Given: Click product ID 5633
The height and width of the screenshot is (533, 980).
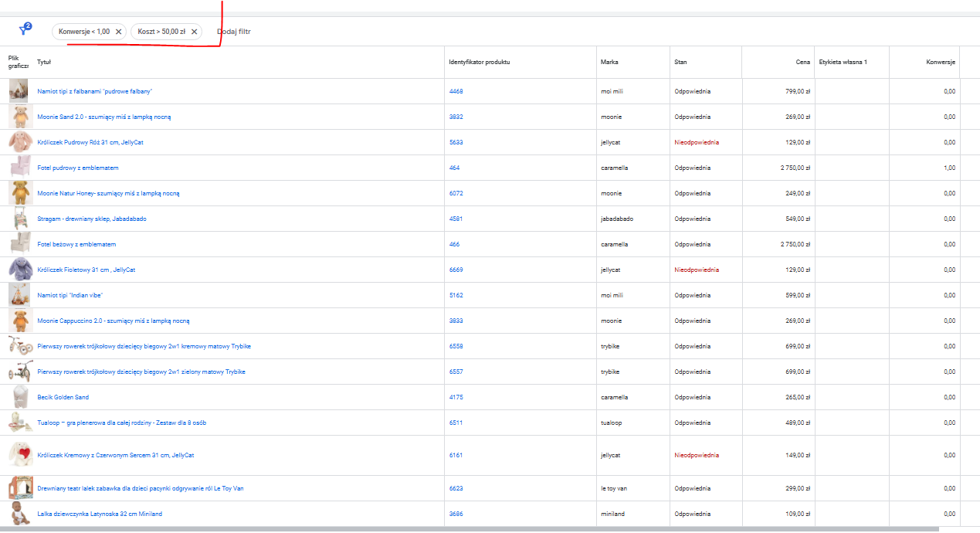Looking at the screenshot, I should (x=456, y=142).
